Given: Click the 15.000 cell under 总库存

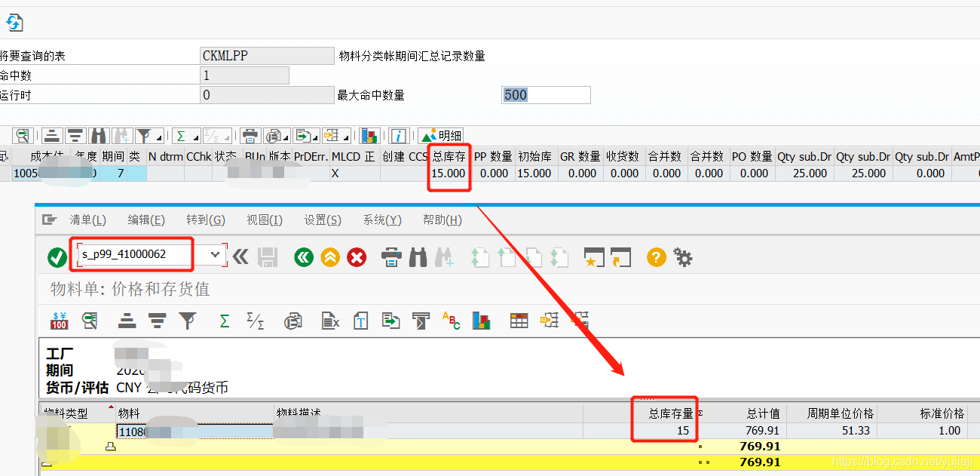Looking at the screenshot, I should [449, 174].
